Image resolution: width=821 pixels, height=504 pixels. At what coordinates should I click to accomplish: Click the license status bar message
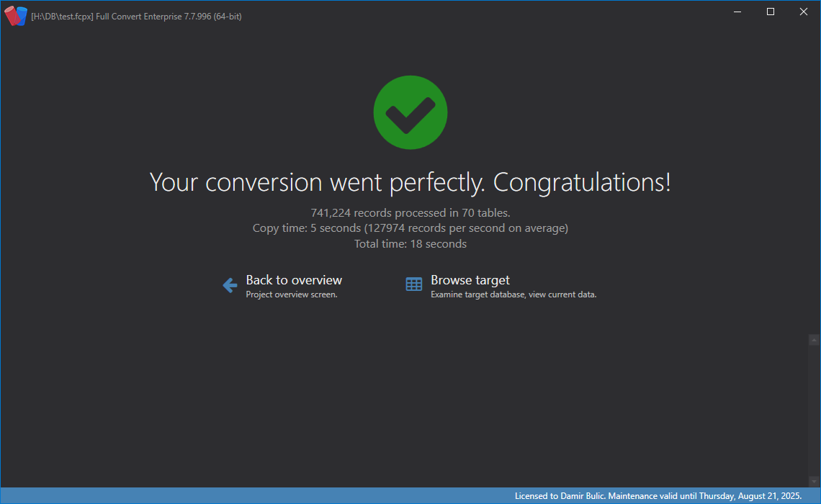tap(658, 496)
